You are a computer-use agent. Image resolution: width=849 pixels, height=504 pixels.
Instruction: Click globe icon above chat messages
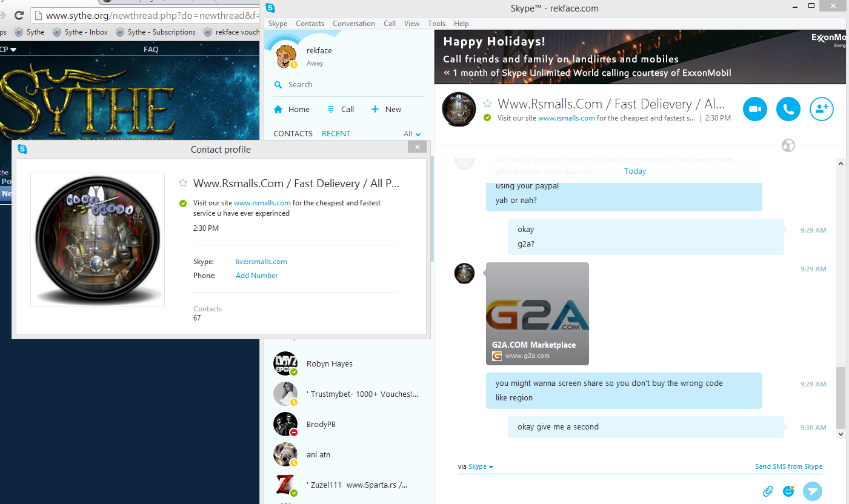click(788, 145)
